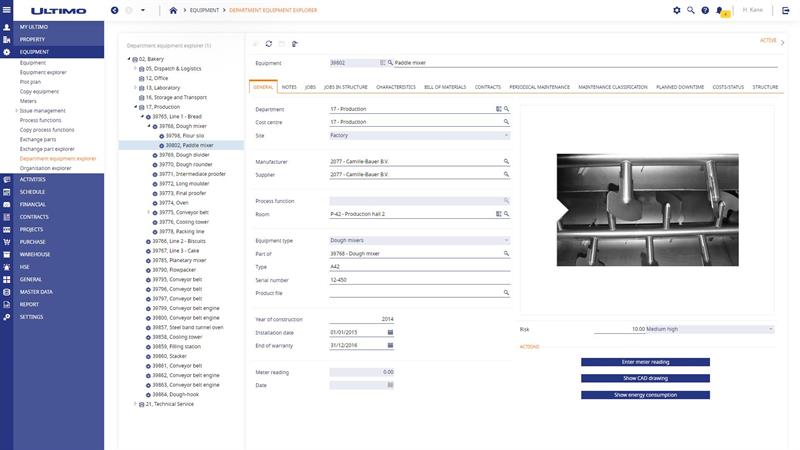Open the notifications bell
Viewport: 800px width, 450px height.
tap(719, 10)
